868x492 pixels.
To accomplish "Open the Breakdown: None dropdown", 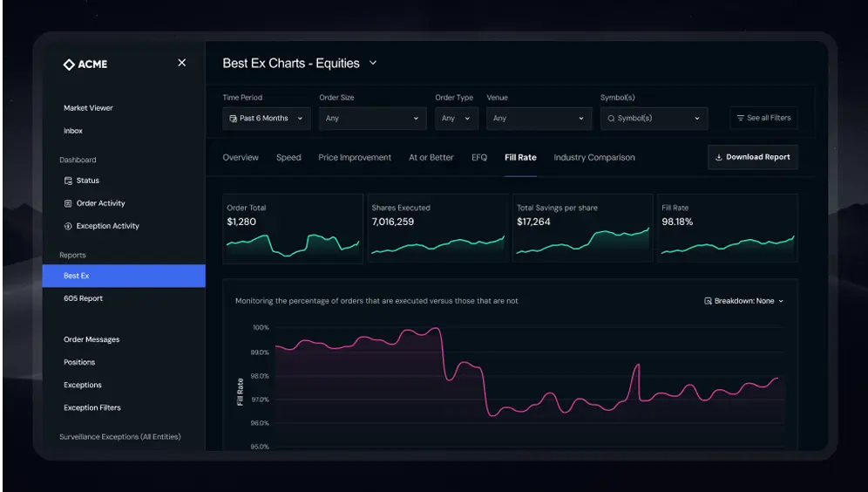I will (744, 301).
